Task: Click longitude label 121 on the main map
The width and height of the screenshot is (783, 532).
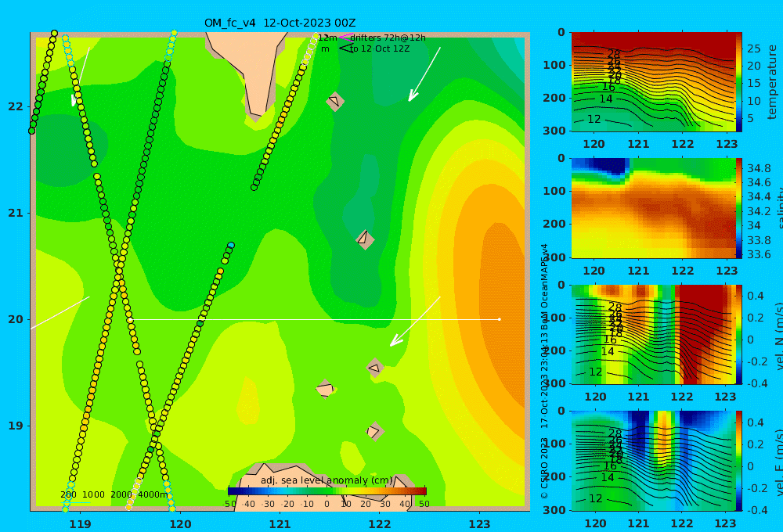Action: [x=280, y=524]
